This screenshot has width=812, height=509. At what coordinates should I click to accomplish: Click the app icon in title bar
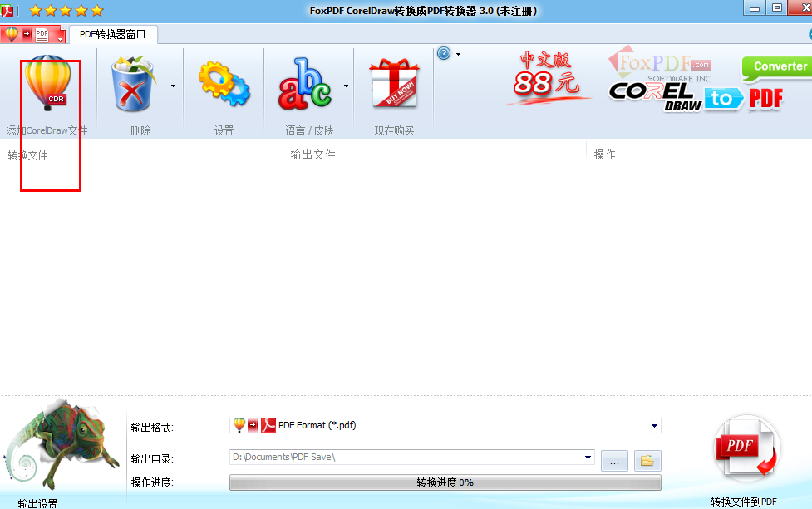pos(7,10)
